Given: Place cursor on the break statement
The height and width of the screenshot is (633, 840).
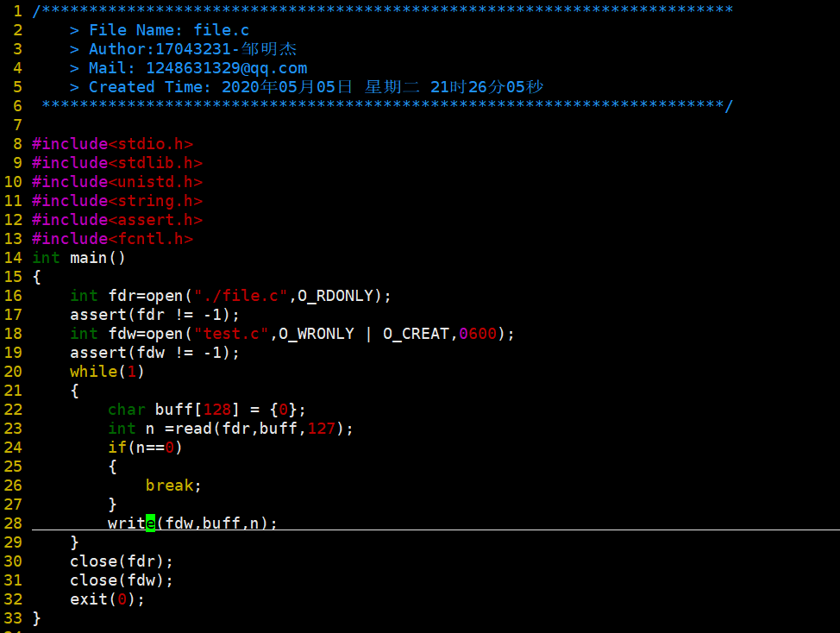Looking at the screenshot, I should coord(173,486).
